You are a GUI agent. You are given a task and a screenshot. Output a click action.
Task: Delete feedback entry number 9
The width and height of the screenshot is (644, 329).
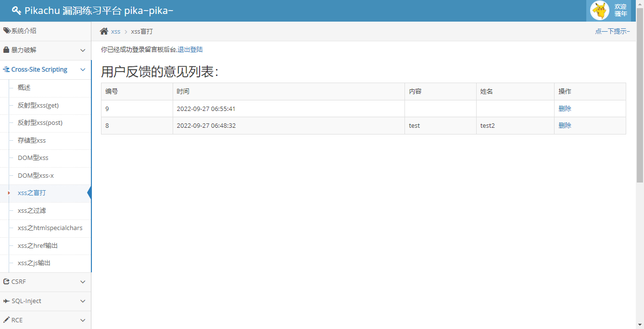[565, 109]
